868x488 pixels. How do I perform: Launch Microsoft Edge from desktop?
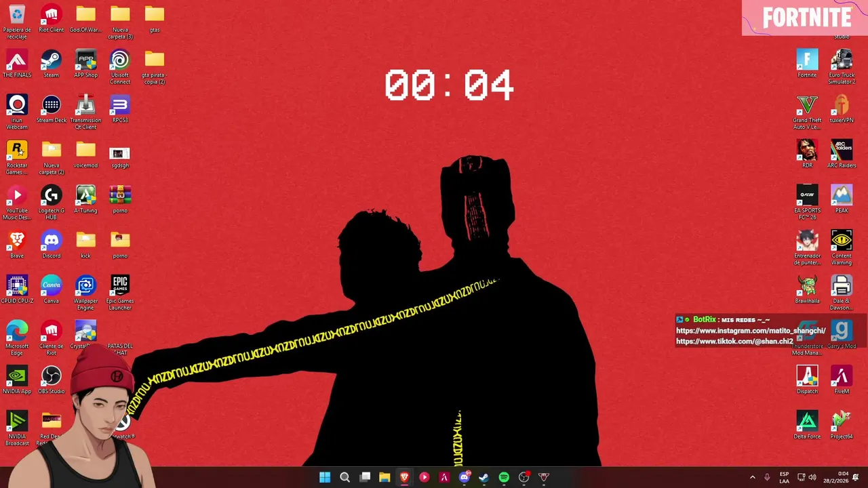17,338
